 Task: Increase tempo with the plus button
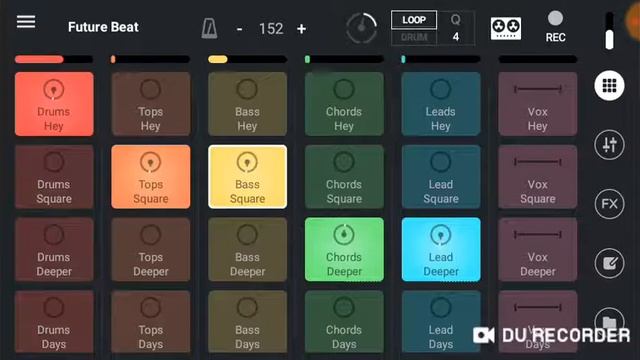[301, 29]
